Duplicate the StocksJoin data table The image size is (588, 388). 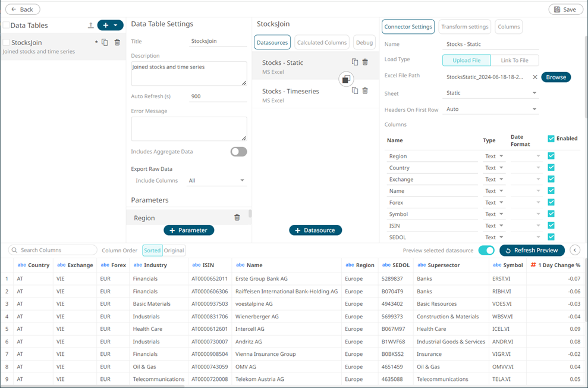105,42
